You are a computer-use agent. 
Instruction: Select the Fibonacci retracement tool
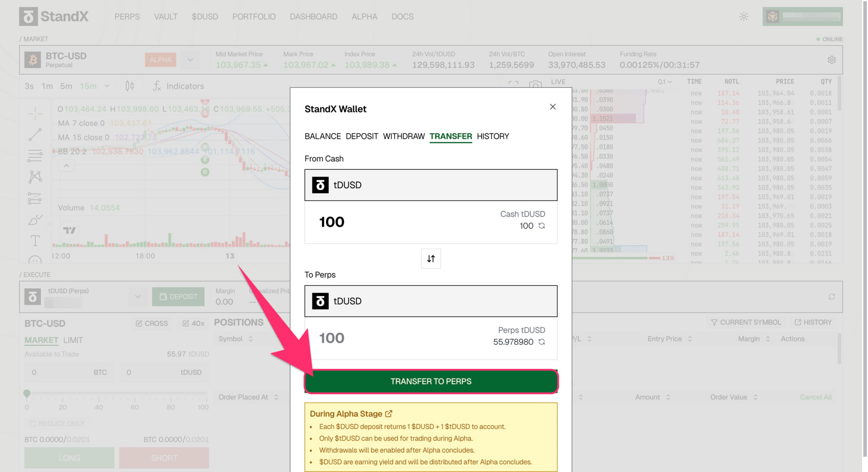coord(35,156)
